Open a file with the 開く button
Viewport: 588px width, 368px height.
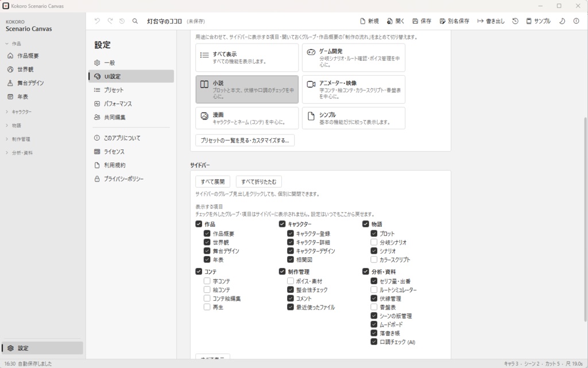coord(396,21)
